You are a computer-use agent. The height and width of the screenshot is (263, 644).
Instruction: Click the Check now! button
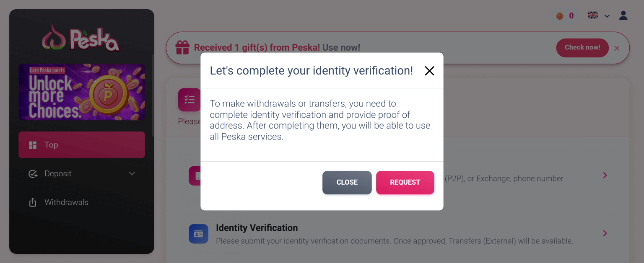coord(582,48)
